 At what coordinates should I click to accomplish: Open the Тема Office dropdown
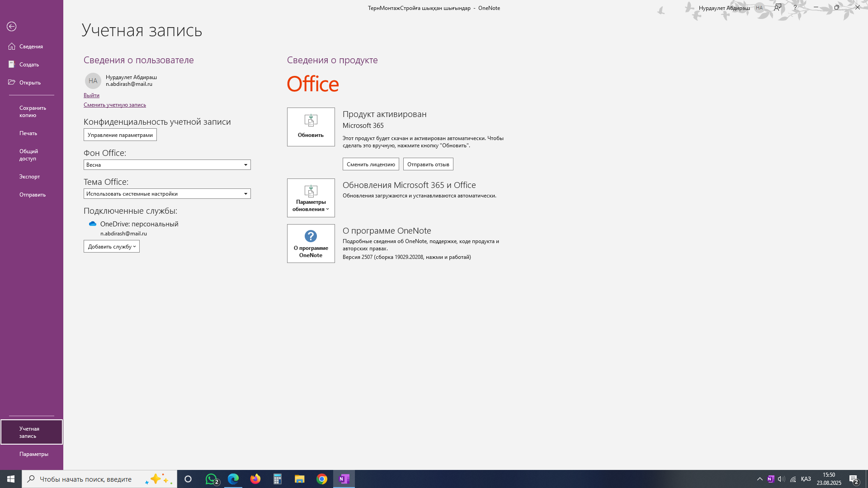pyautogui.click(x=167, y=194)
